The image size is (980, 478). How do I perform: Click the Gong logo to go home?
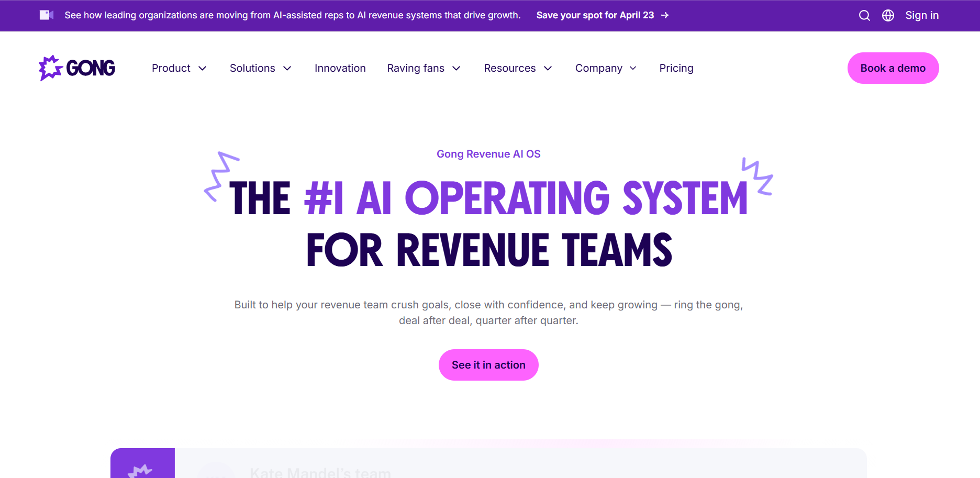click(77, 68)
